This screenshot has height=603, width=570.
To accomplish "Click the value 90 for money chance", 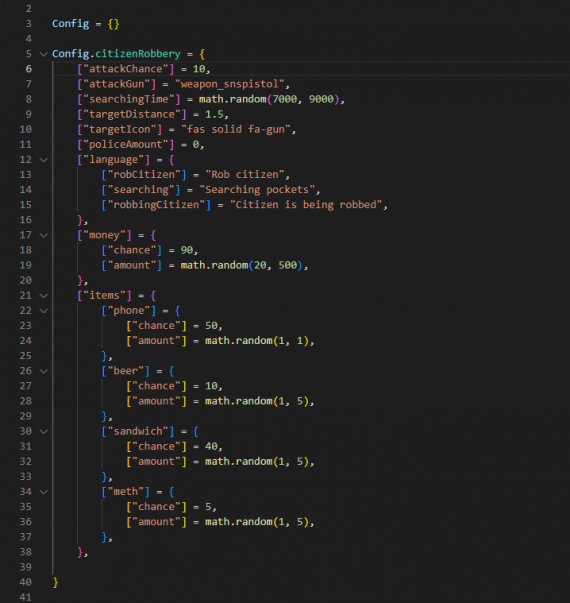I will [187, 250].
